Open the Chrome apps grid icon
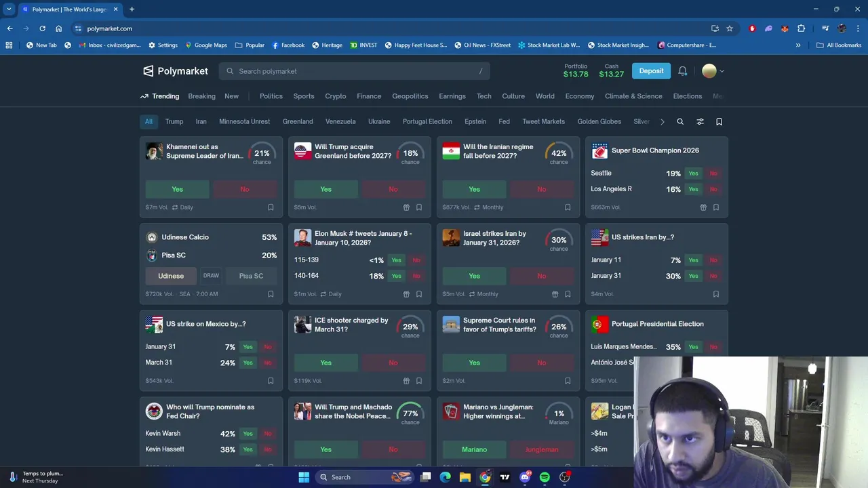Screen dimensions: 868x488 pos(9,45)
